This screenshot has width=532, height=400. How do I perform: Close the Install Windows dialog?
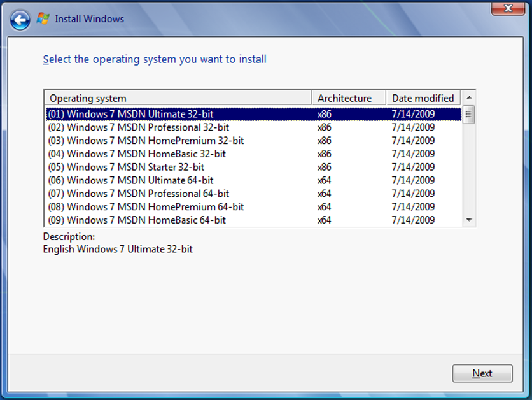click(x=507, y=8)
